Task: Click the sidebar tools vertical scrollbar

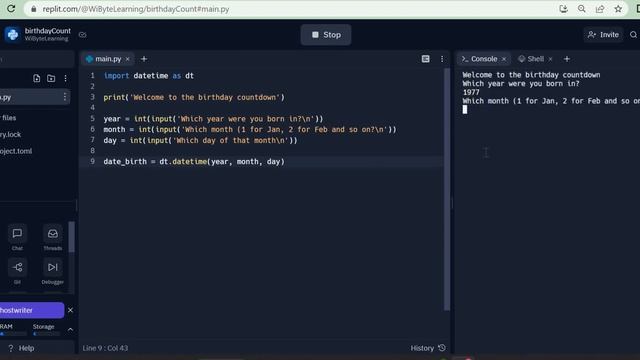Action: 72,237
